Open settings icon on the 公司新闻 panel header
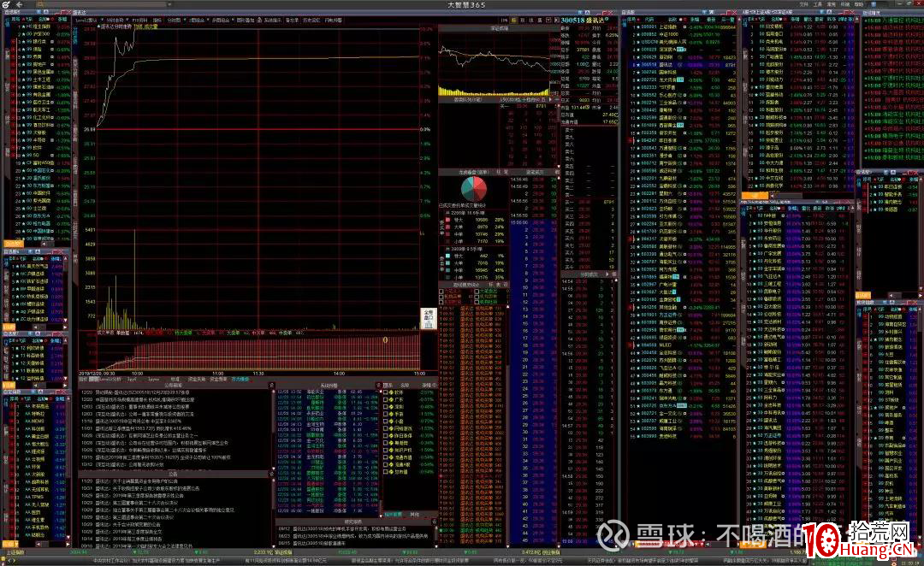 click(x=272, y=386)
